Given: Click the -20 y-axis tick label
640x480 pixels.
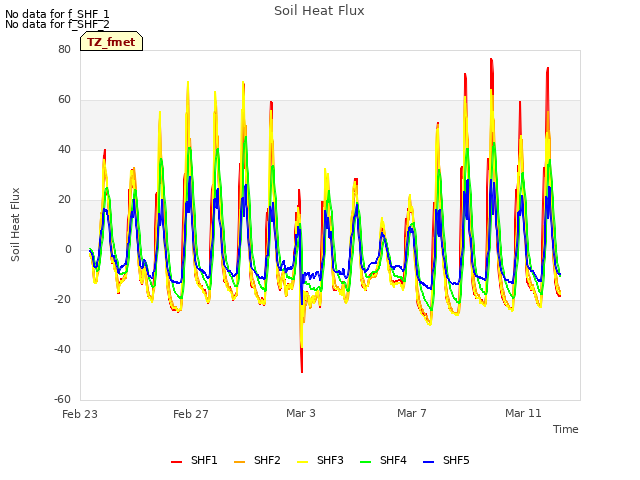Looking at the screenshot, I should pos(63,300).
